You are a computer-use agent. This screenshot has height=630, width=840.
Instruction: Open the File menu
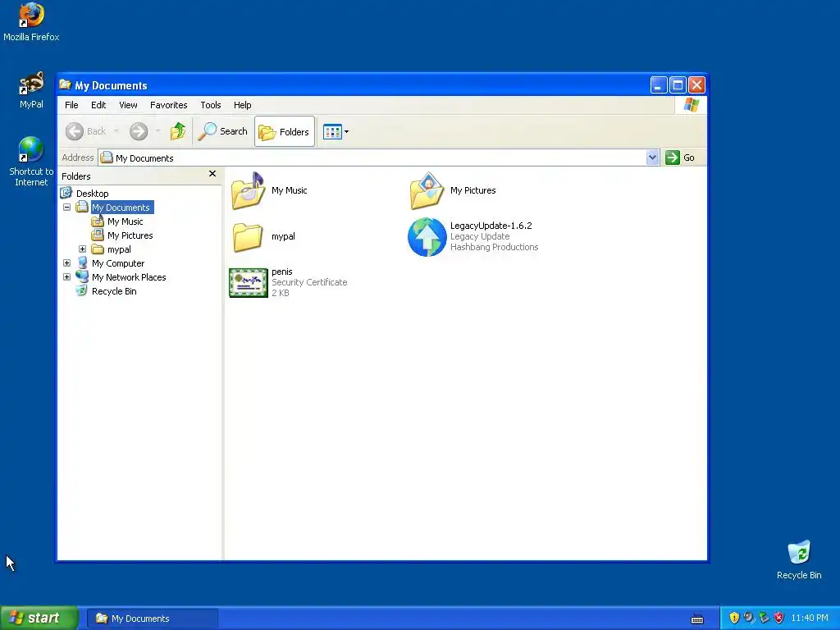click(x=71, y=105)
